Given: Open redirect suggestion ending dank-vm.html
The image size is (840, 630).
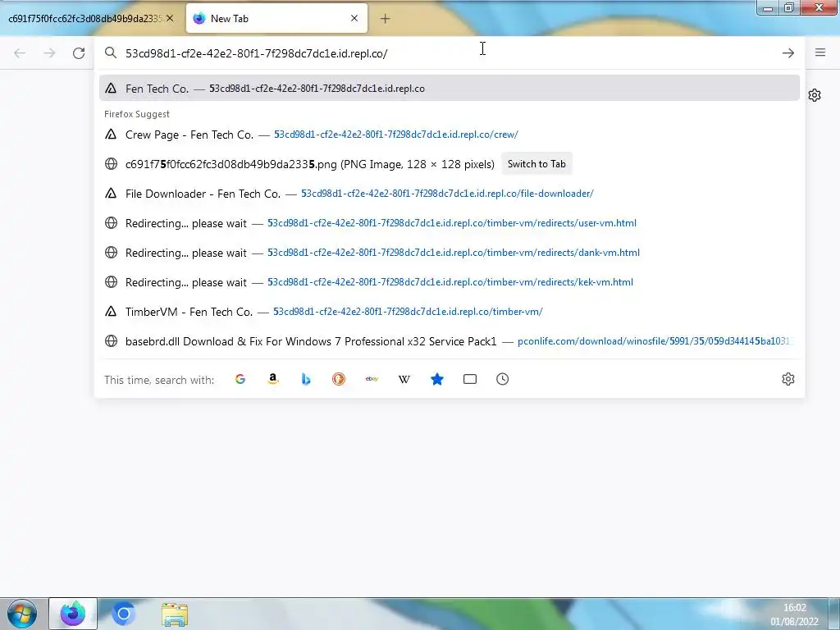Looking at the screenshot, I should tap(450, 253).
